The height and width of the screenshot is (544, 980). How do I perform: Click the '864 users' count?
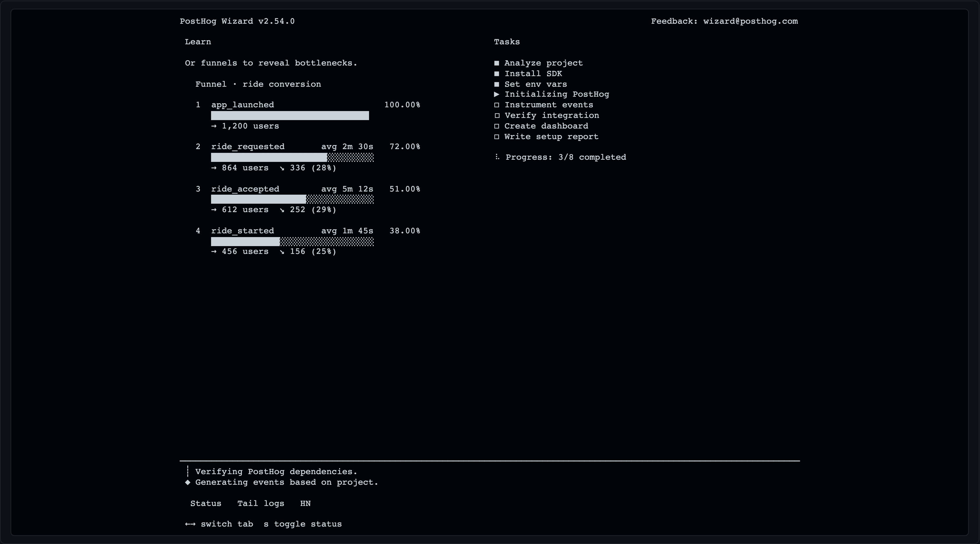tap(245, 168)
